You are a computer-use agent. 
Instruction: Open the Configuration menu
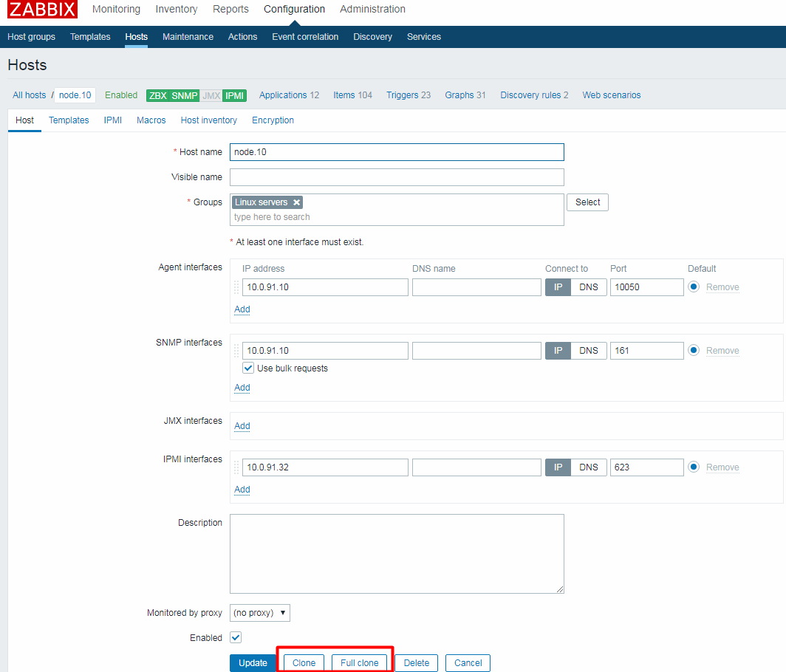click(x=294, y=10)
